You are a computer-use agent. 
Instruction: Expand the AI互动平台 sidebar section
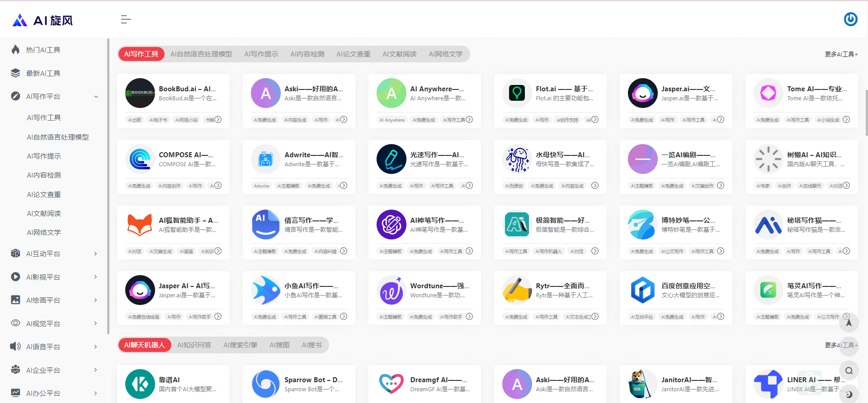tap(96, 253)
